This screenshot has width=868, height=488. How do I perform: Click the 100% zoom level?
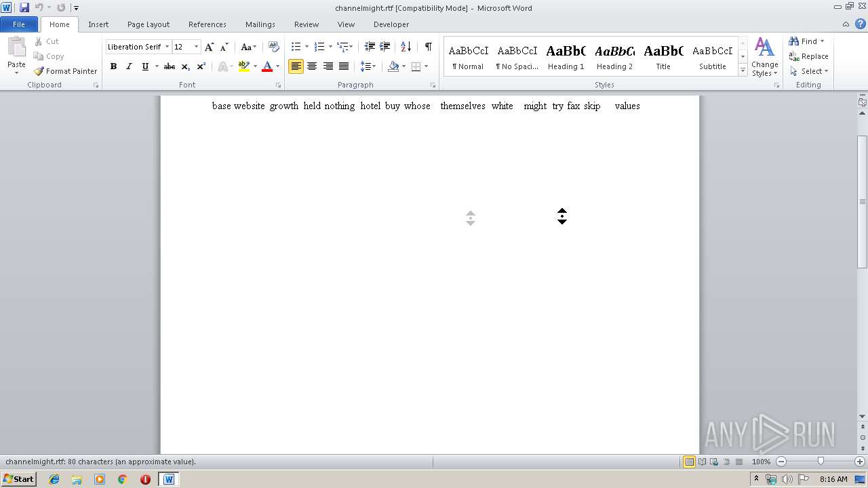click(x=761, y=462)
